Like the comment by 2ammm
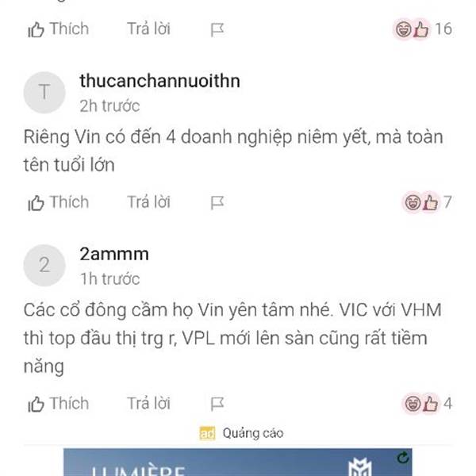 (x=58, y=404)
